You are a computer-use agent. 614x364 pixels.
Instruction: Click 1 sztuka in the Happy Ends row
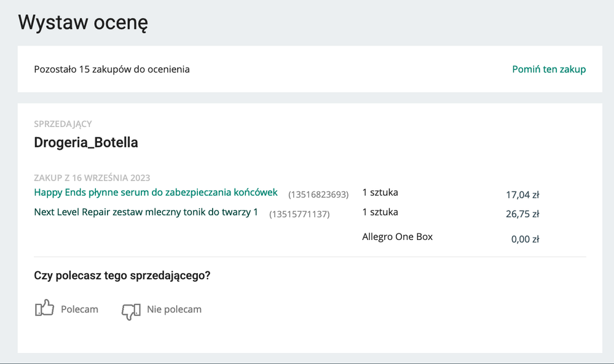(380, 192)
